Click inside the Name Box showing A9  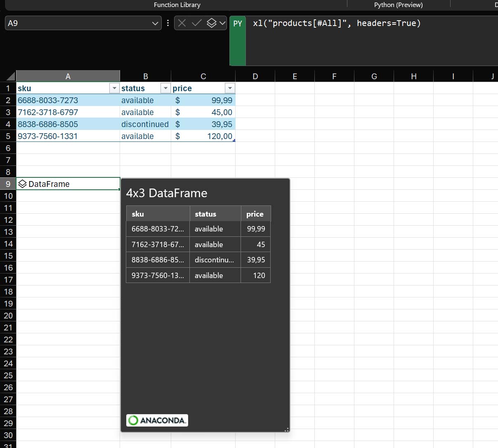(74, 23)
